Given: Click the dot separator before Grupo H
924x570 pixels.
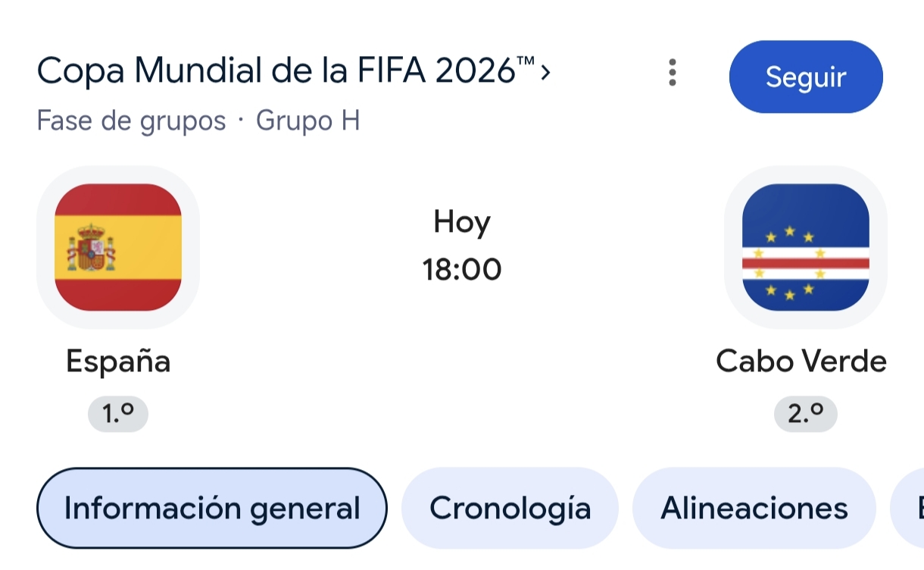Looking at the screenshot, I should (242, 121).
